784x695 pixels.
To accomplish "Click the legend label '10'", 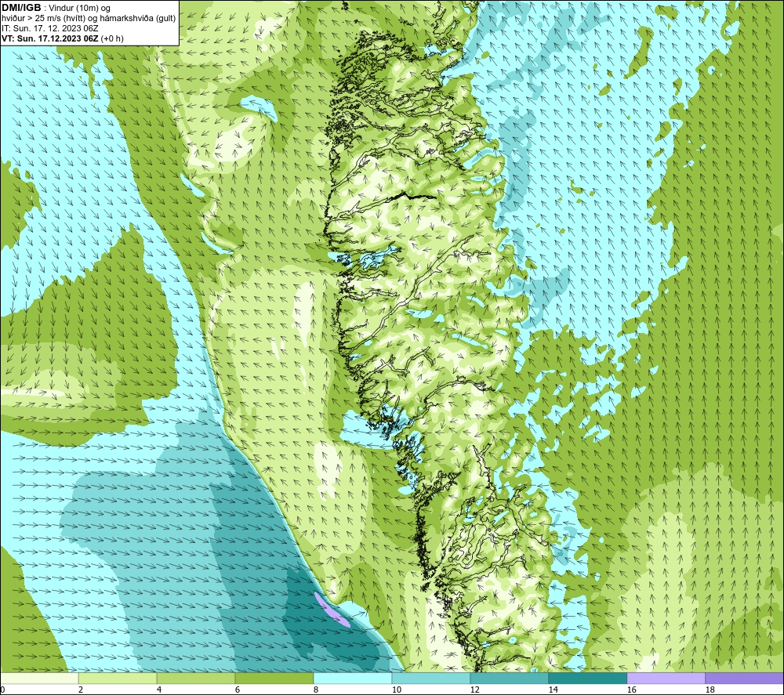I will [x=396, y=690].
